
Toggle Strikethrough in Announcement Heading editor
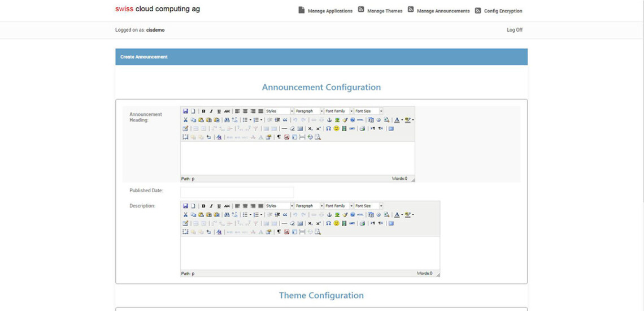point(227,111)
